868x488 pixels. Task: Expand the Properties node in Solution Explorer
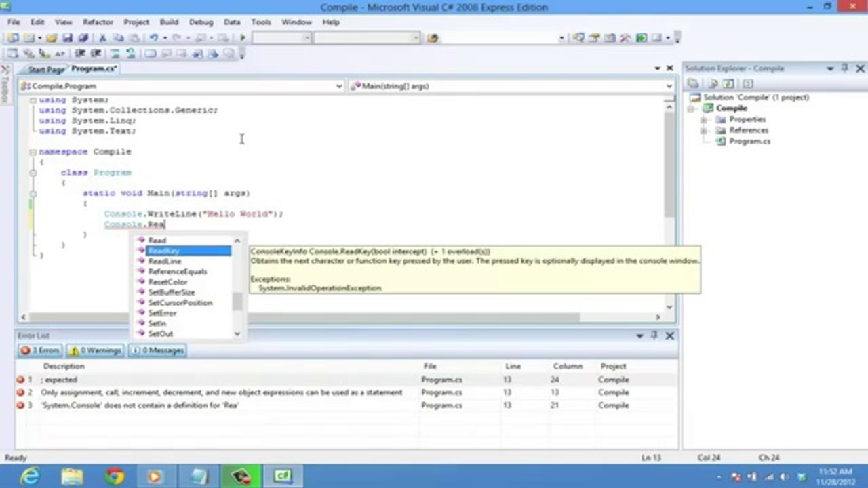click(704, 119)
